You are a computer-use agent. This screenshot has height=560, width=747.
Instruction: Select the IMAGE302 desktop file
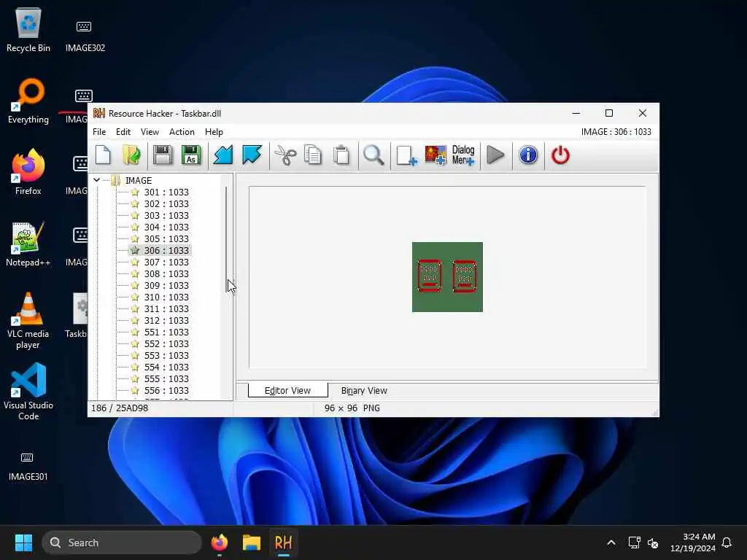pyautogui.click(x=85, y=36)
